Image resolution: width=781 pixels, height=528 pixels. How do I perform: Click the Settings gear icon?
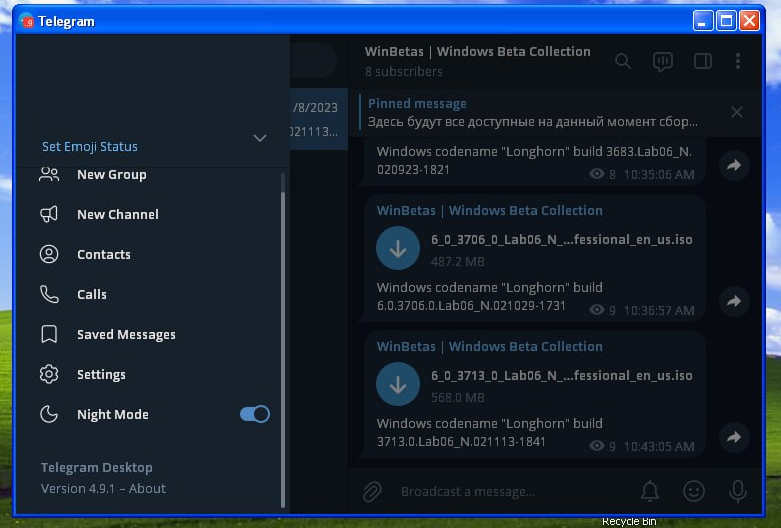49,374
